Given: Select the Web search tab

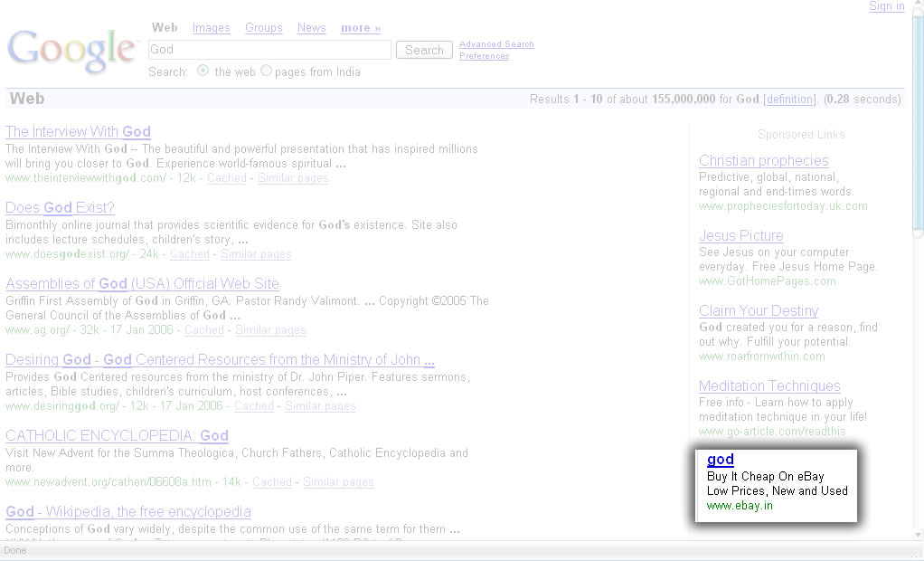Looking at the screenshot, I should 165,27.
